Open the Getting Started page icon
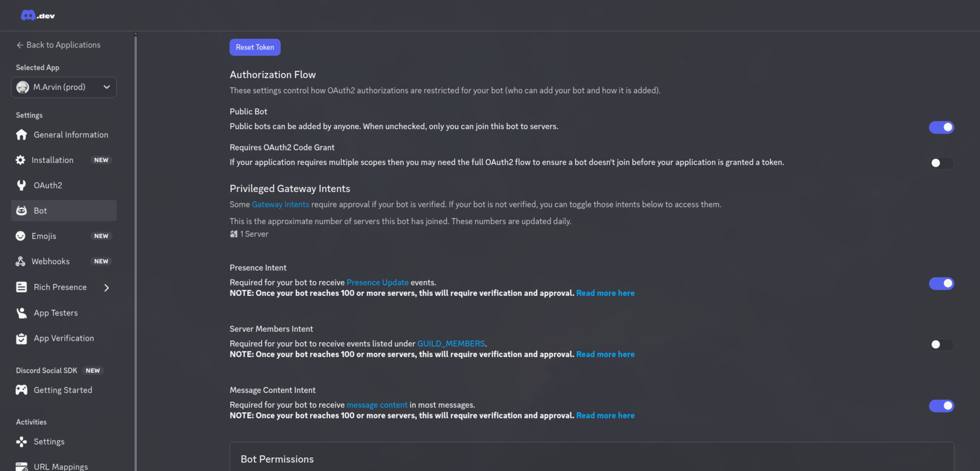 pos(21,390)
